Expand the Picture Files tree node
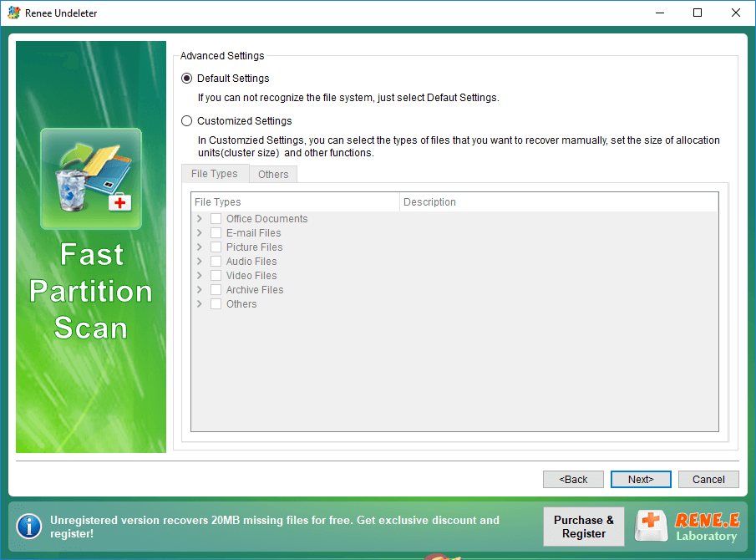The width and height of the screenshot is (756, 560). pyautogui.click(x=200, y=247)
